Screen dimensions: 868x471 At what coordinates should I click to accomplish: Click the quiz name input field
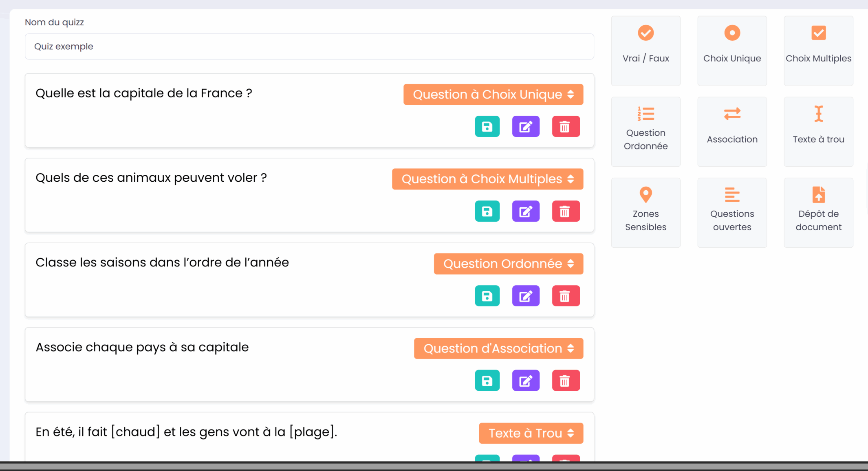click(x=309, y=46)
